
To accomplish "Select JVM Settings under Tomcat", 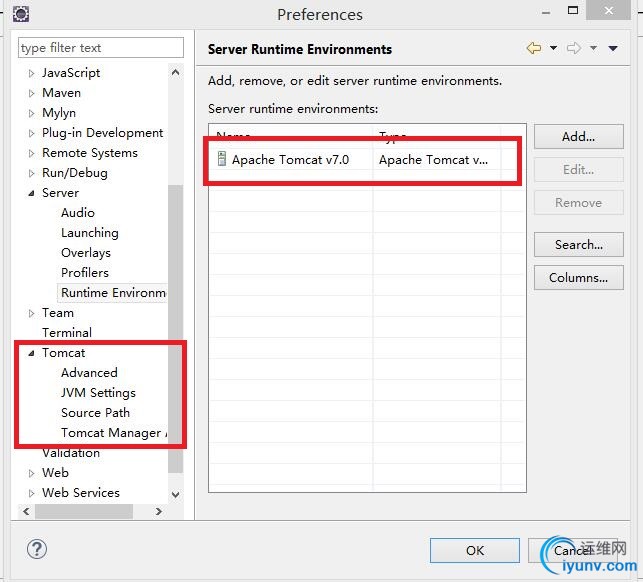I will 98,393.
